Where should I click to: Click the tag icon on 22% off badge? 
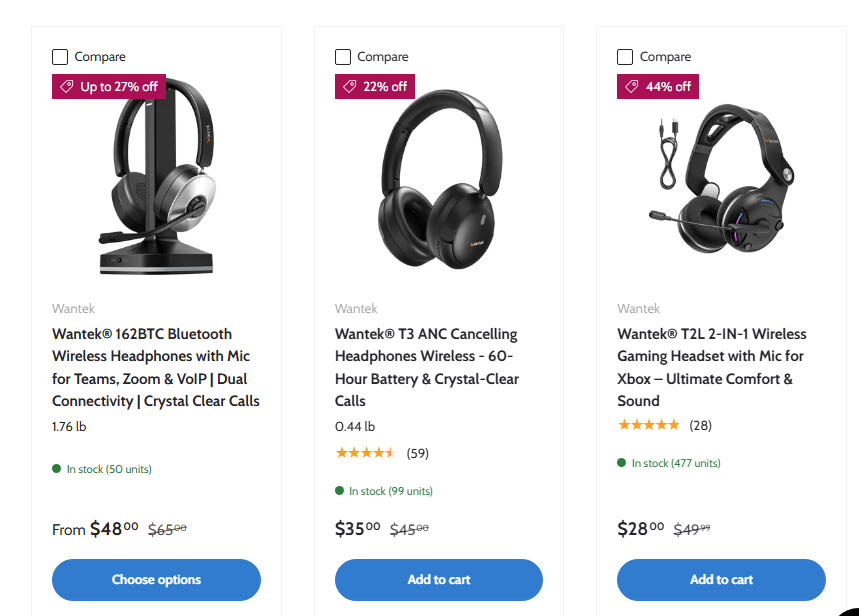pyautogui.click(x=350, y=87)
